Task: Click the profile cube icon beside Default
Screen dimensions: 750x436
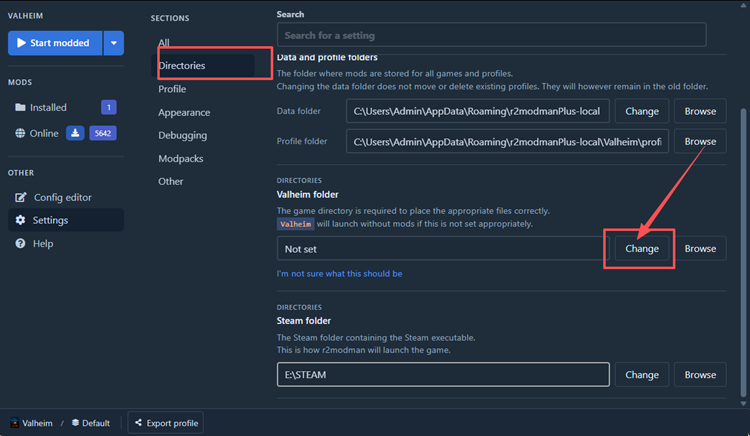Action: 75,423
